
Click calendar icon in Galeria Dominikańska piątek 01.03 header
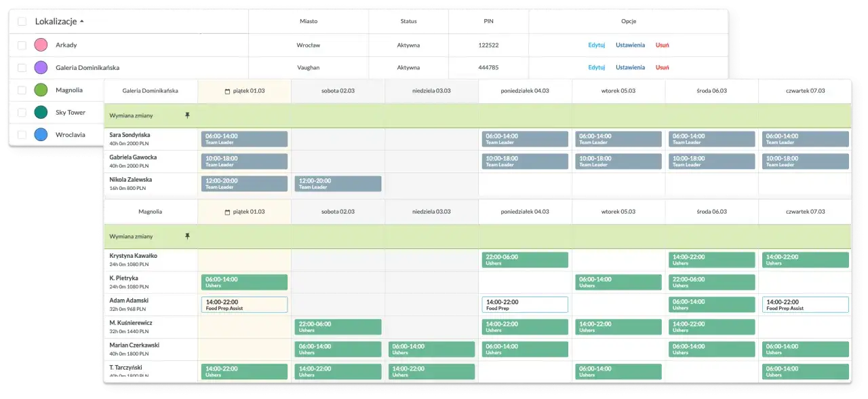227,91
